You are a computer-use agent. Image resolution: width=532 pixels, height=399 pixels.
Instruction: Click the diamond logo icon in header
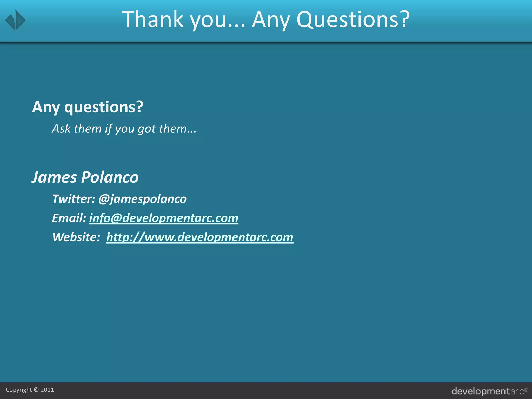15,20
